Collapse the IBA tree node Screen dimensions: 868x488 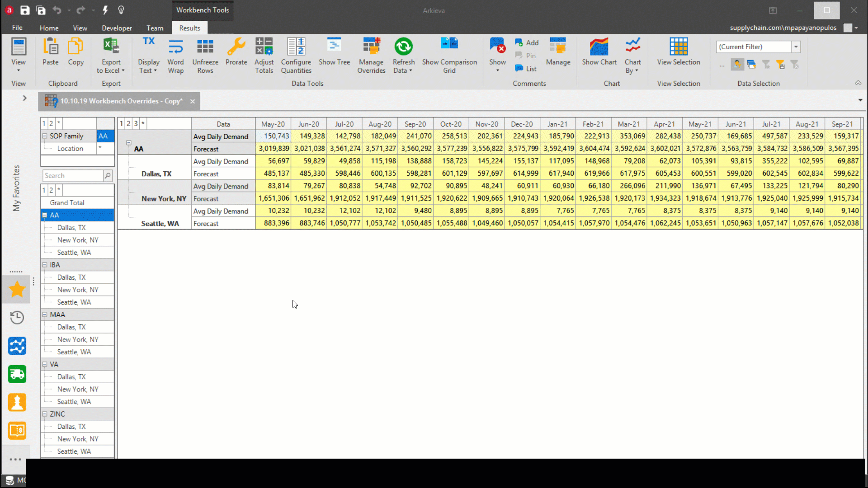coord(45,265)
